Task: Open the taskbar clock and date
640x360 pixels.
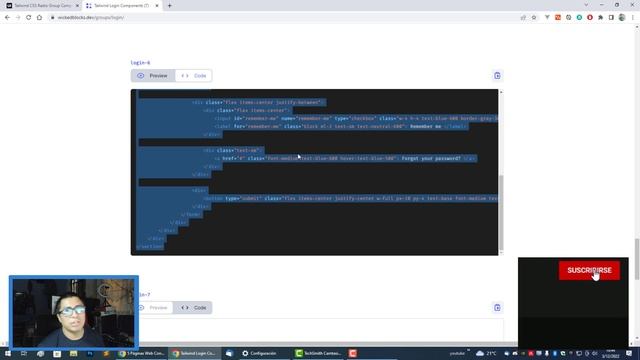Action: 611,353
